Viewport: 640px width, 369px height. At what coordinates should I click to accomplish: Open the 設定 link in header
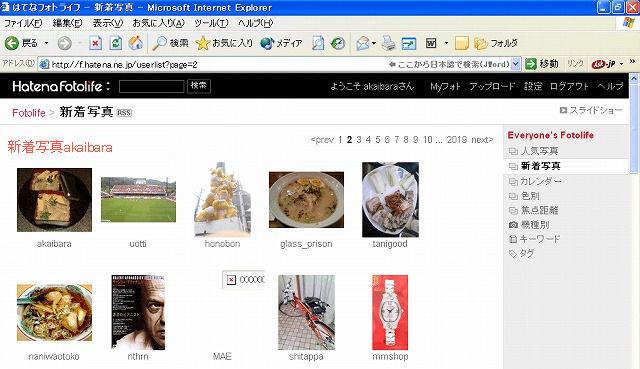(533, 86)
